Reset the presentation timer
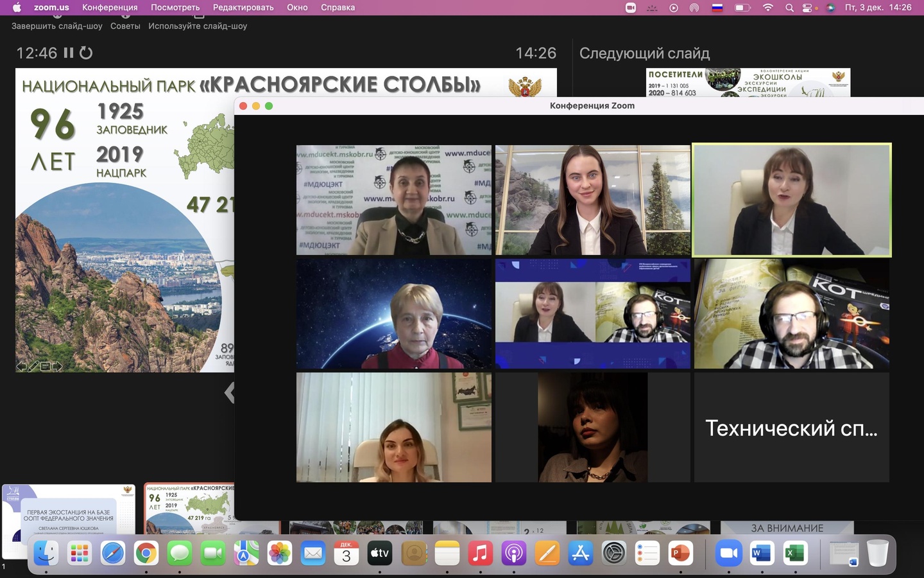 86,53
